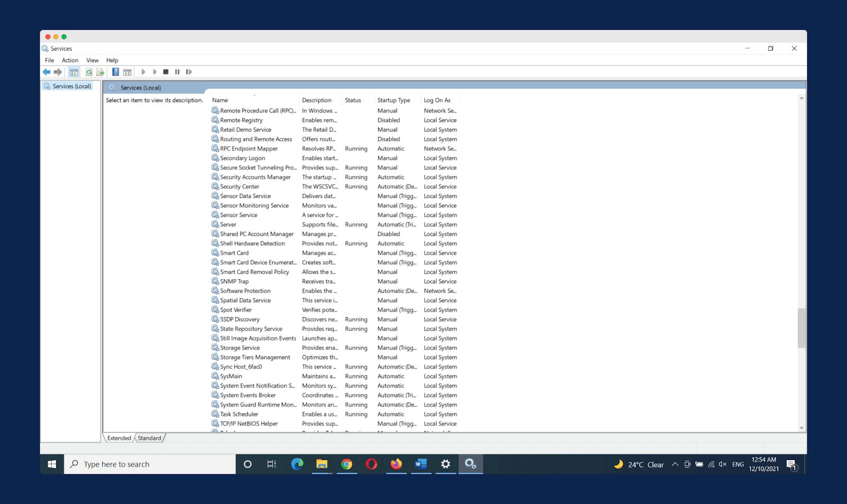This screenshot has width=847, height=504.
Task: Click the Refresh icon in the toolbar
Action: click(89, 72)
